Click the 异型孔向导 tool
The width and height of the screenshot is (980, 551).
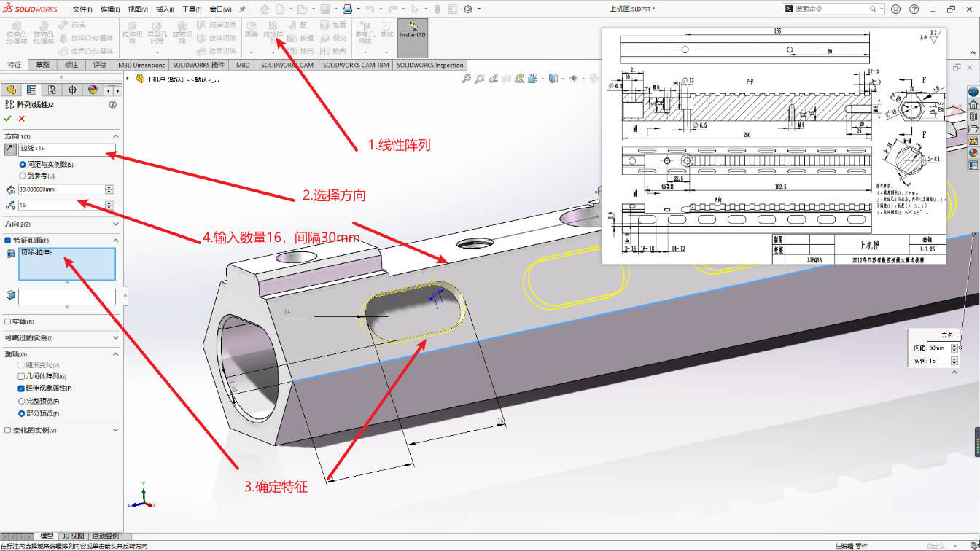click(157, 32)
